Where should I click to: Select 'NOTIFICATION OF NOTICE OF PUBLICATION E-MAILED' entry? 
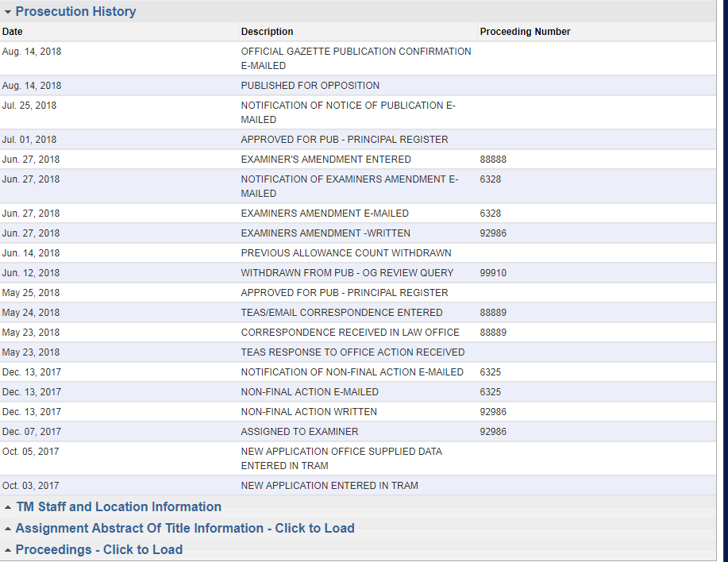click(x=349, y=112)
